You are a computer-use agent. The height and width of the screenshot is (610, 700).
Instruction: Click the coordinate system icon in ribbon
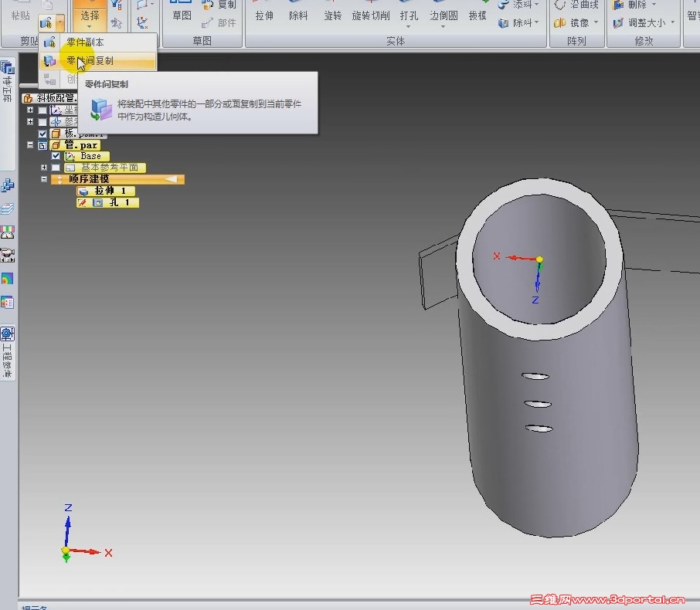143,22
